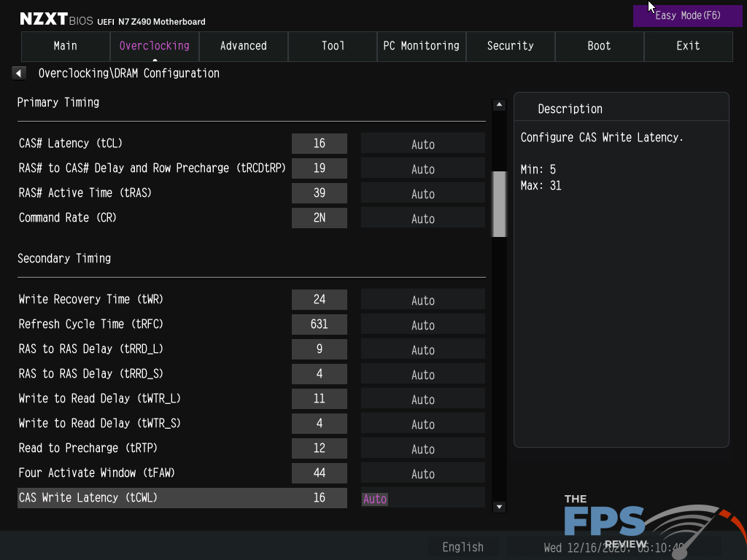Image resolution: width=747 pixels, height=560 pixels.
Task: Click the RAS# Active Time (tRAS) Auto field
Action: coord(422,194)
